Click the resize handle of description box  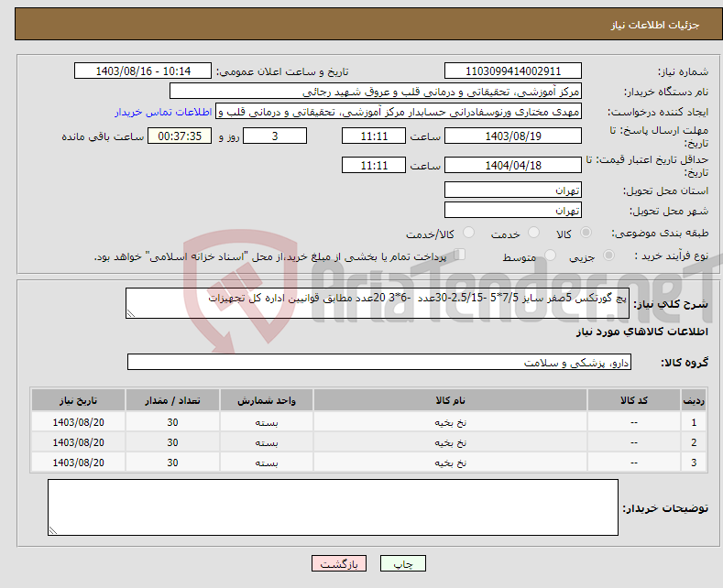(x=131, y=313)
